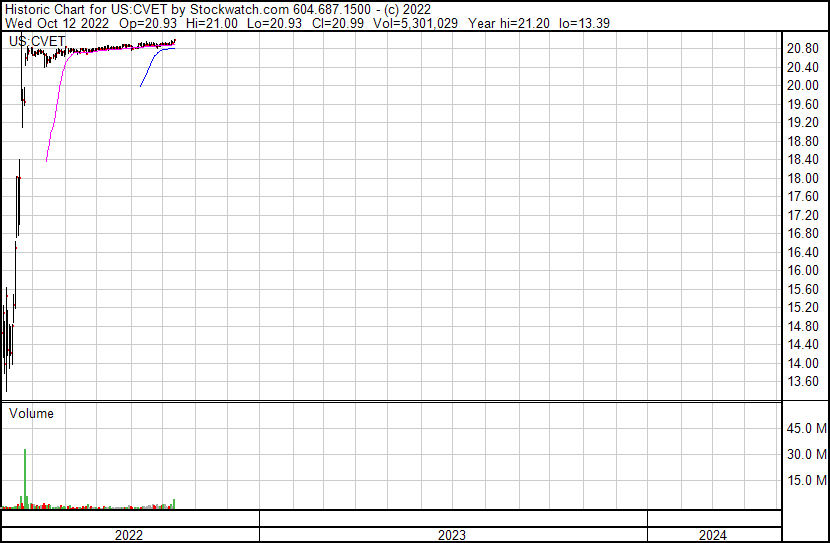Click the 19.20 price axis label
Image resolution: width=830 pixels, height=543 pixels.
pyautogui.click(x=803, y=123)
